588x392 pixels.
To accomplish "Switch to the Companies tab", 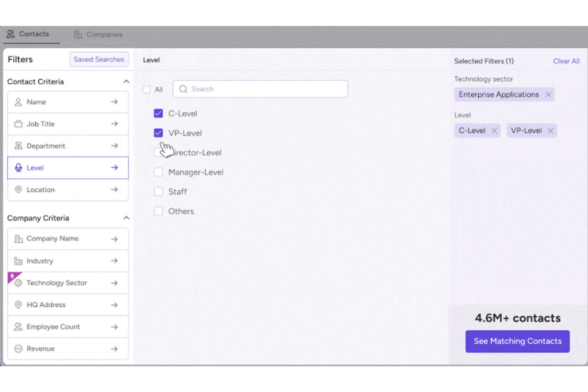I will pos(98,35).
